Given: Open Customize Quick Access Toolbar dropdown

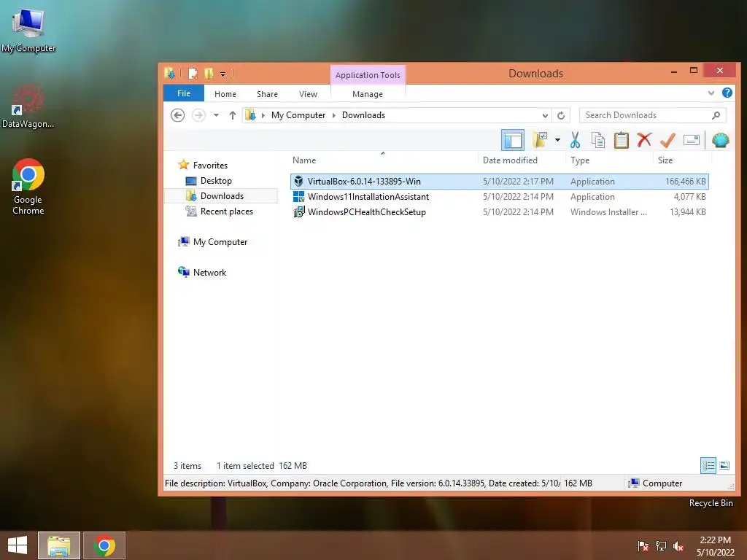Looking at the screenshot, I should click(222, 74).
